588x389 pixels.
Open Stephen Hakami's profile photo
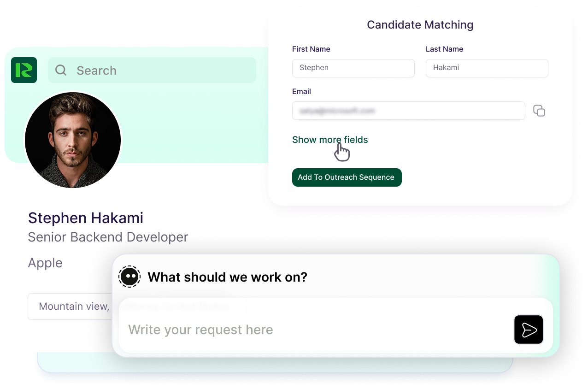pyautogui.click(x=73, y=140)
